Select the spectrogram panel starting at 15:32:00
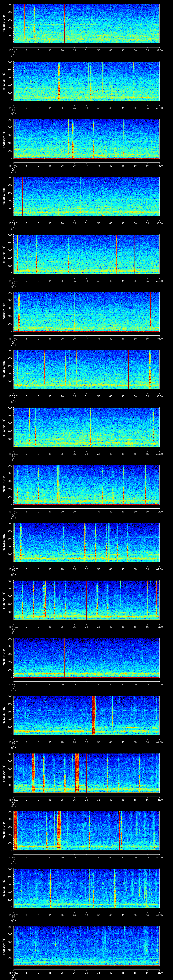The image size is (173, 980). click(87, 81)
